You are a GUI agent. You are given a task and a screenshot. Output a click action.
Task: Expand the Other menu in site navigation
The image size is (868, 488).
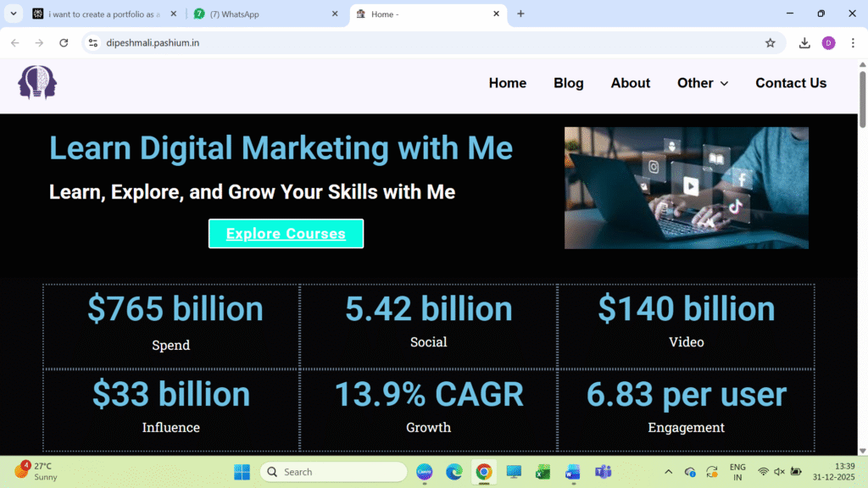click(x=703, y=83)
